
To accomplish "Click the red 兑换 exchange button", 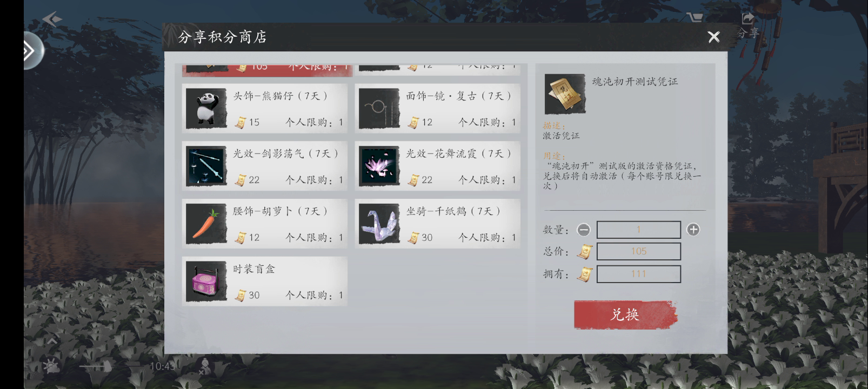I will [x=625, y=314].
